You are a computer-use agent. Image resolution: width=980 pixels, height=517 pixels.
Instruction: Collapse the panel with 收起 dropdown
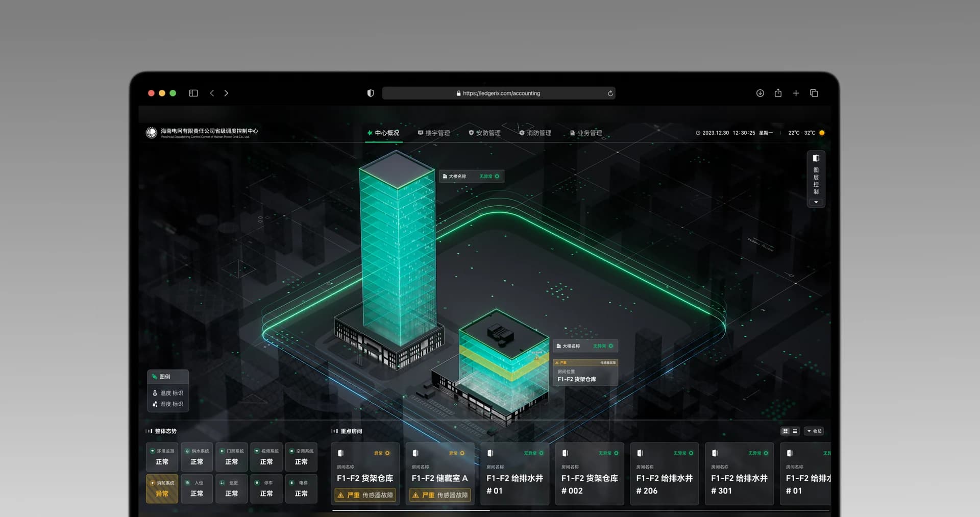[x=814, y=431]
